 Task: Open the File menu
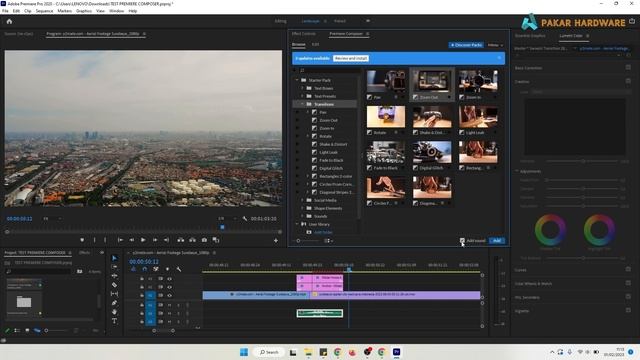click(5, 11)
